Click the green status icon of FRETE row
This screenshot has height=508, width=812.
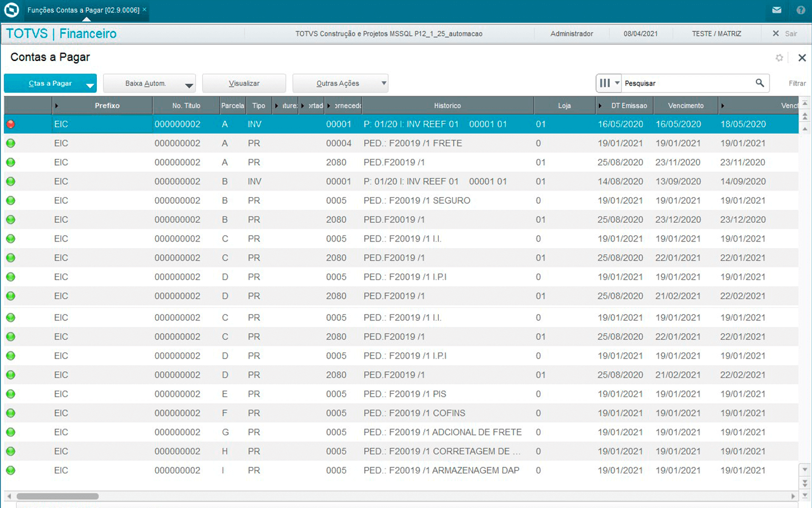click(x=11, y=143)
